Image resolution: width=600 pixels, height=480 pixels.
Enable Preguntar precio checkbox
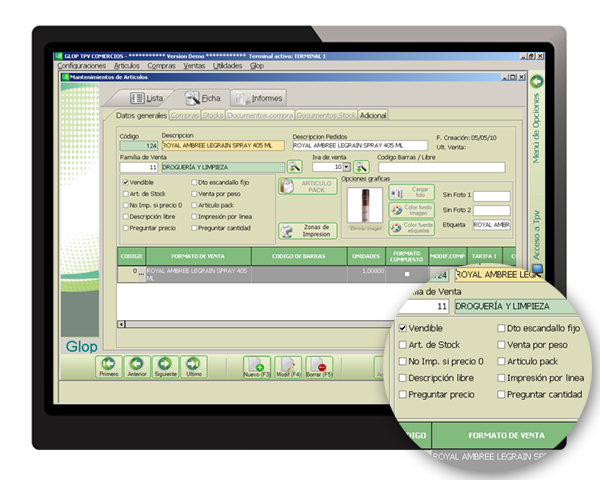click(x=126, y=228)
